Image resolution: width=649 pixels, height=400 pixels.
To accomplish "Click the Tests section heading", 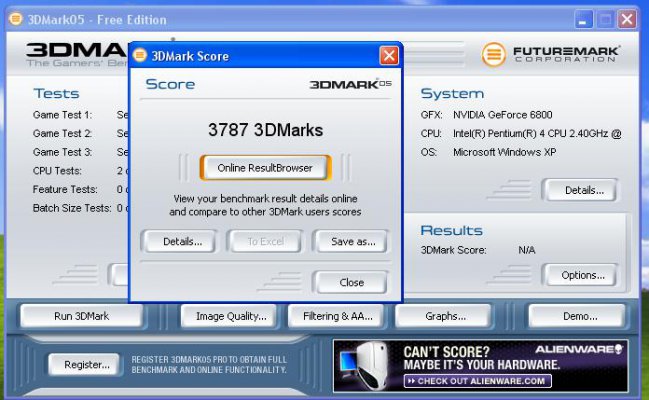I will pyautogui.click(x=56, y=94).
